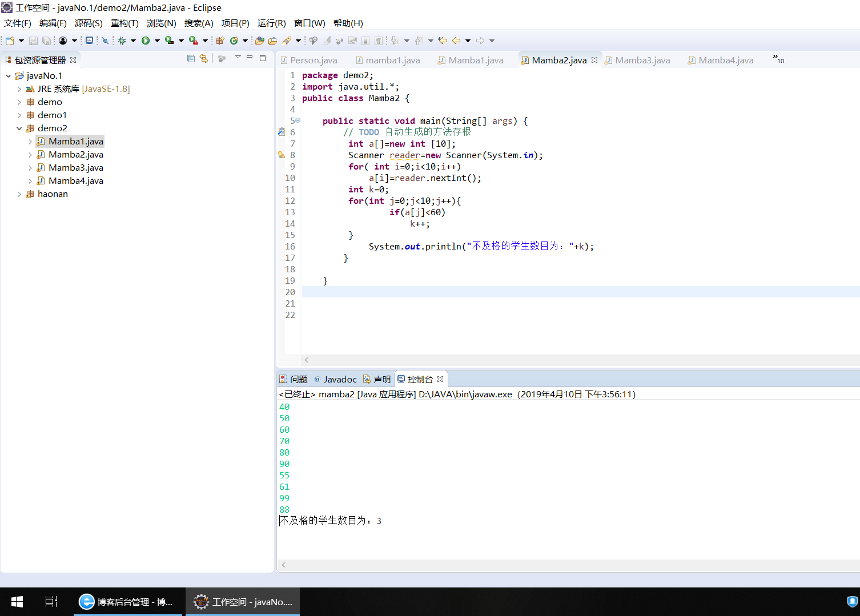Close the Mamba2.java editor tab

[594, 60]
